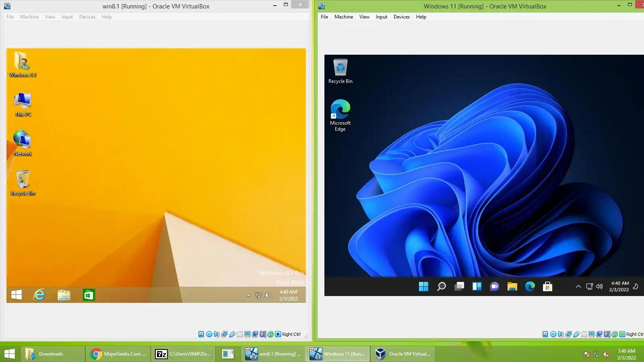The image size is (644, 362).
Task: Click the network adapter indicator in win8.1 status bar
Action: 224,334
